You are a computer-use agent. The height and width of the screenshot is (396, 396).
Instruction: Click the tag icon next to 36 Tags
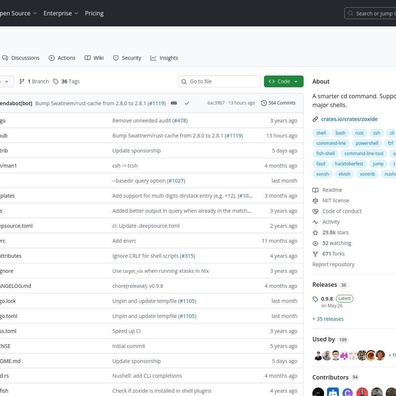[56, 81]
